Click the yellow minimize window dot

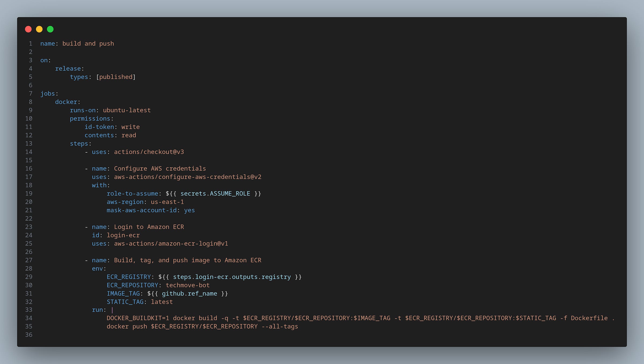click(x=39, y=29)
